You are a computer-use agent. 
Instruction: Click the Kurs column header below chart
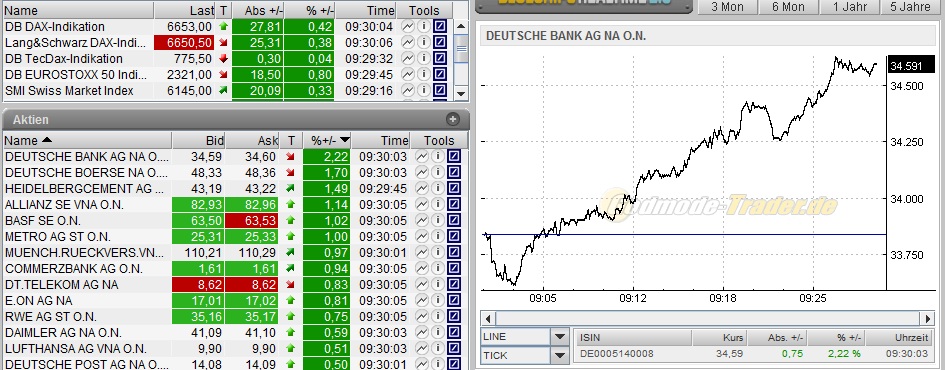[719, 337]
